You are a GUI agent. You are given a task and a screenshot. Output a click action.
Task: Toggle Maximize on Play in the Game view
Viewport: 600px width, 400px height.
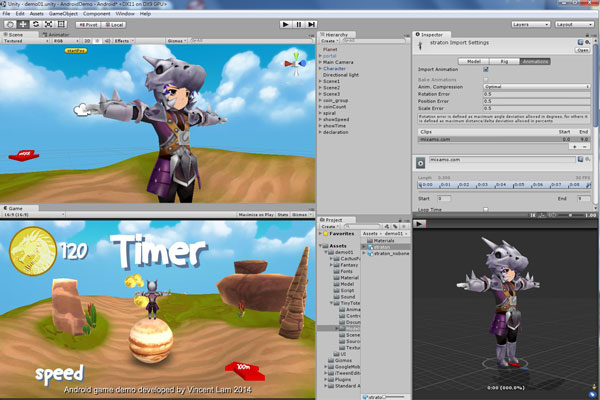point(256,215)
